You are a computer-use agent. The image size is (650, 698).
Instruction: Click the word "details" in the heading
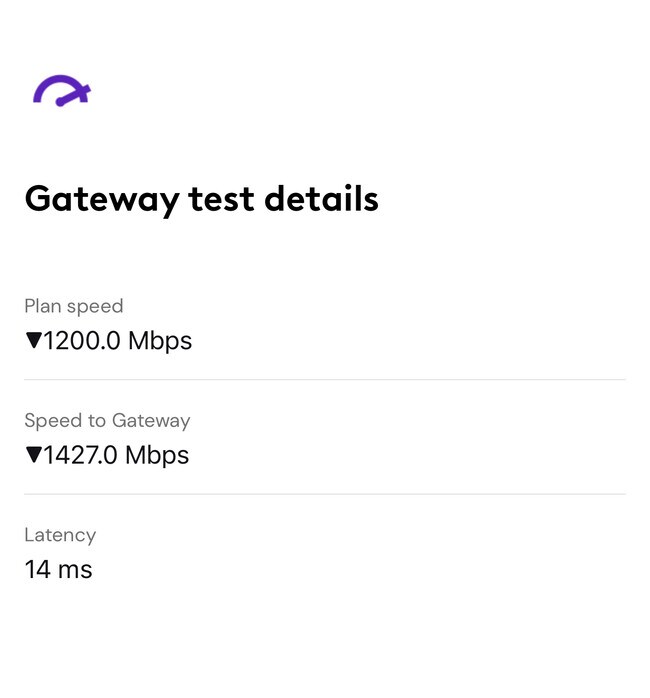[321, 199]
